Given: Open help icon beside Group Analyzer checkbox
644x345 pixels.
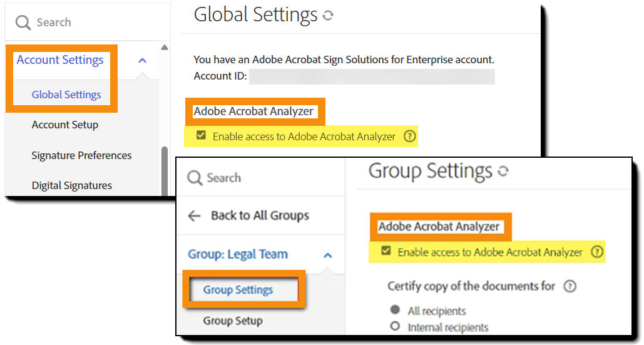Looking at the screenshot, I should pos(597,252).
